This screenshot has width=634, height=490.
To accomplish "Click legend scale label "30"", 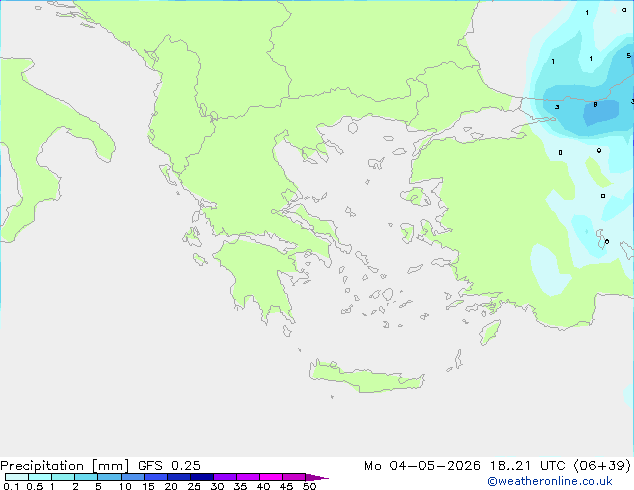I will (217, 486).
